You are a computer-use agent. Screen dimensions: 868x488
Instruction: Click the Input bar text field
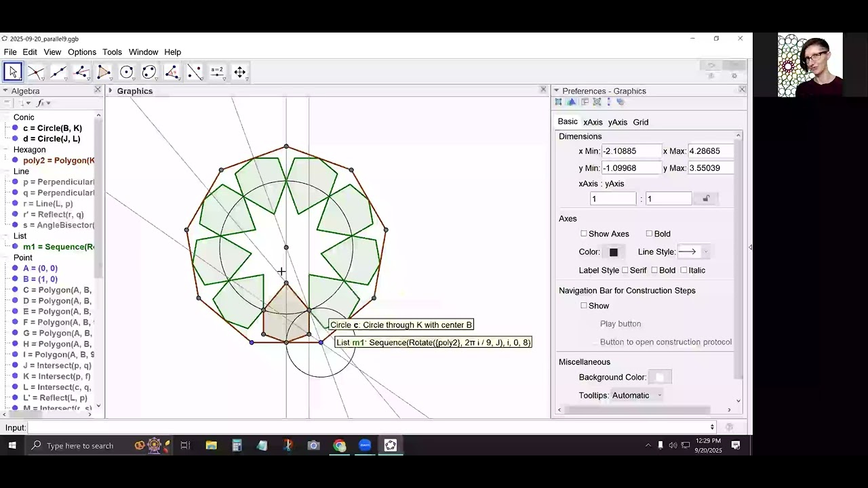click(368, 428)
